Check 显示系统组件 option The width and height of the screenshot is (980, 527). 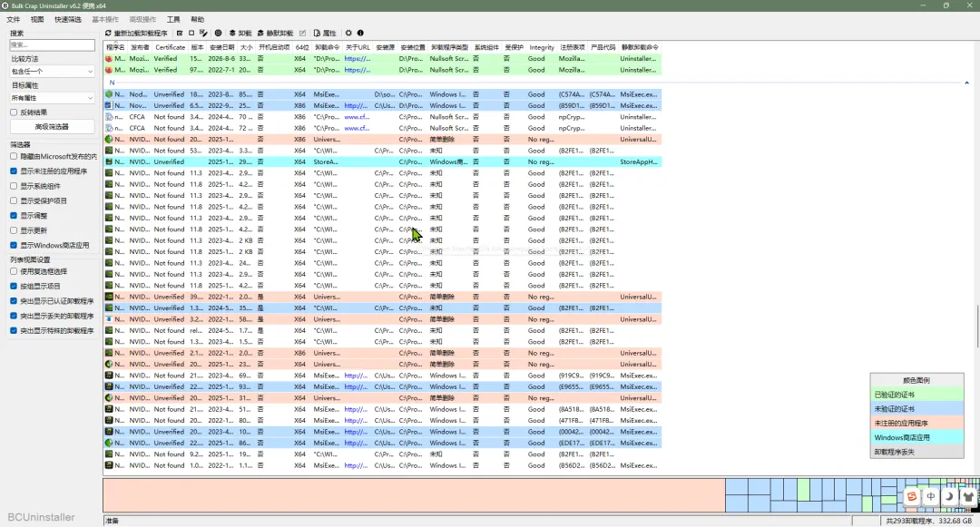[x=14, y=186]
